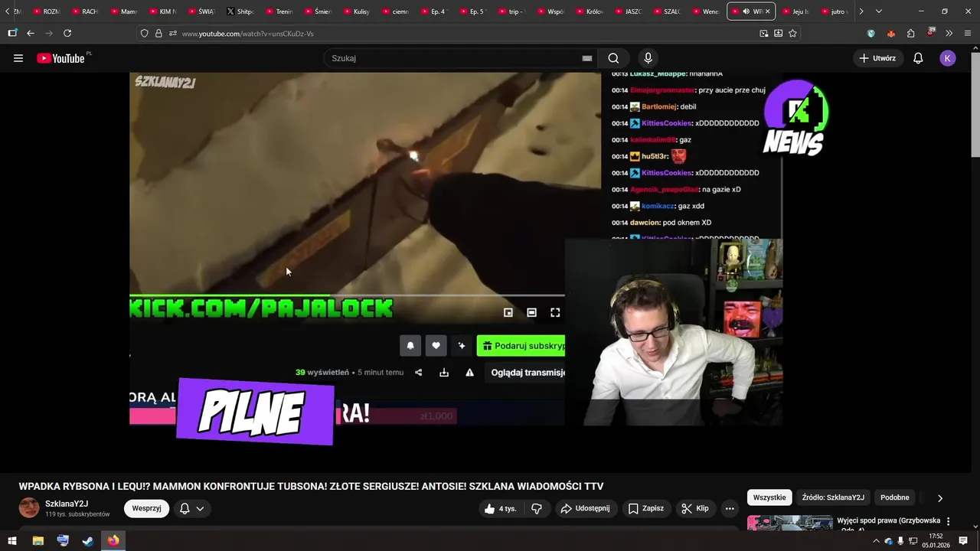Open Firefox extensions puzzle icon
Screen dimensions: 980x551
pos(910,34)
